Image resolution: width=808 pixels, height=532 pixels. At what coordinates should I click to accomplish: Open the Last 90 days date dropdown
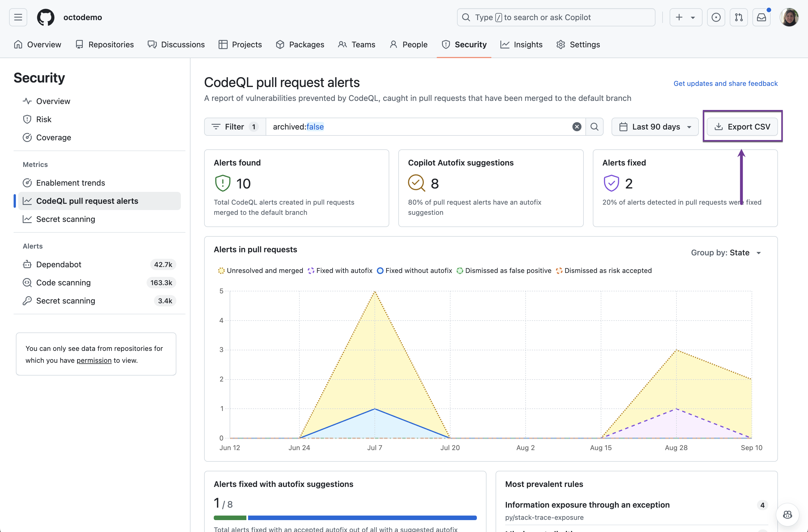point(655,127)
